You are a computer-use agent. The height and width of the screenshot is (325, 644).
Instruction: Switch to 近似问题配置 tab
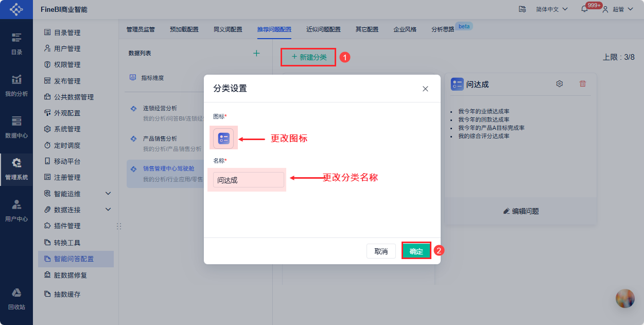click(x=323, y=29)
